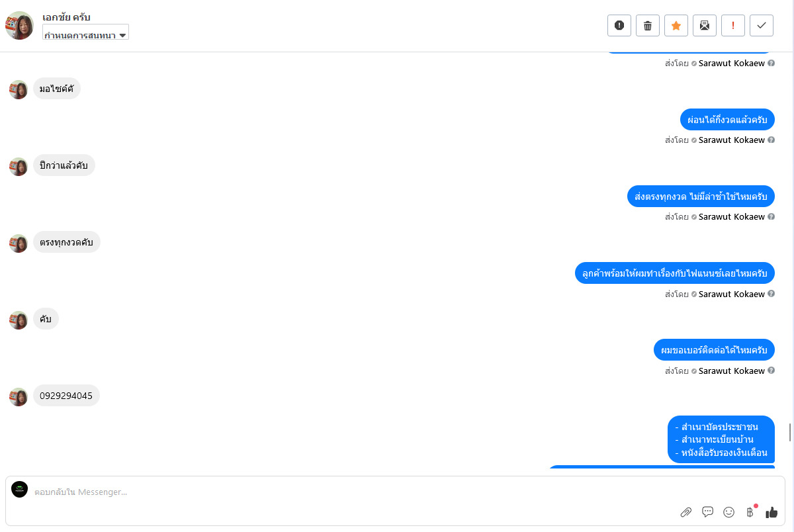Mark conversation as spam with octagon icon
This screenshot has height=532, width=794.
(x=619, y=26)
